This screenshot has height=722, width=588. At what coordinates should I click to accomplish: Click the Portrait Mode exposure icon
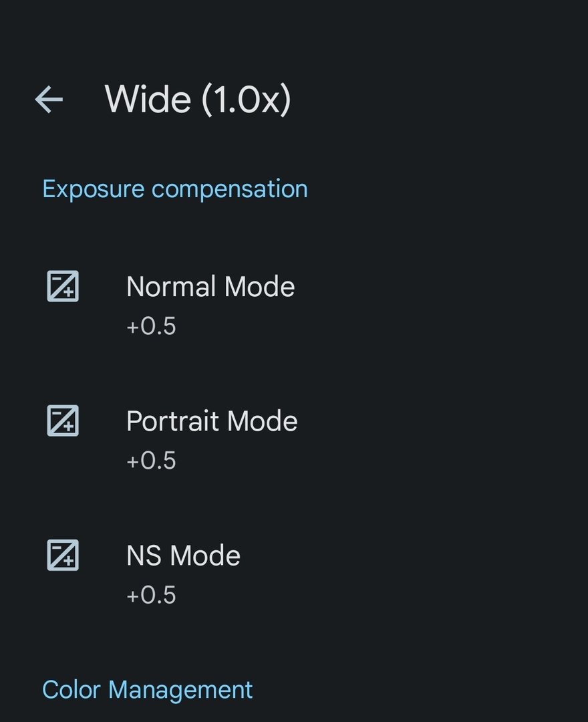coord(63,420)
